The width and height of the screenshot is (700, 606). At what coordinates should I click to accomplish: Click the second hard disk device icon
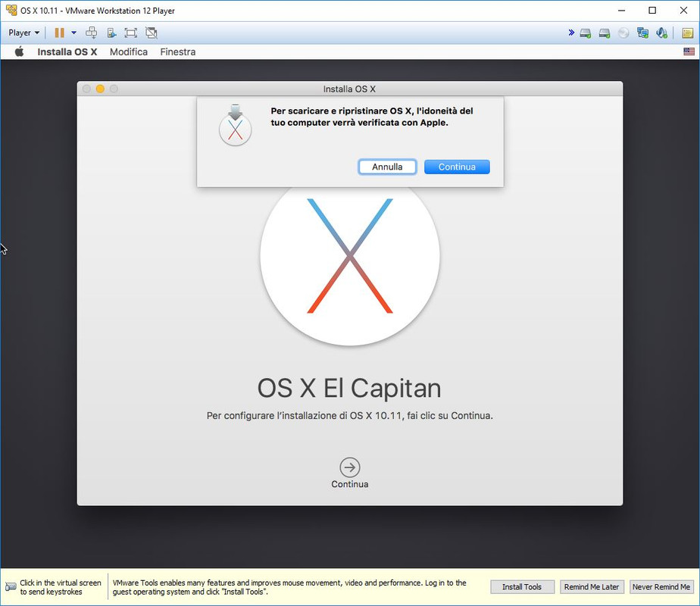tap(605, 33)
